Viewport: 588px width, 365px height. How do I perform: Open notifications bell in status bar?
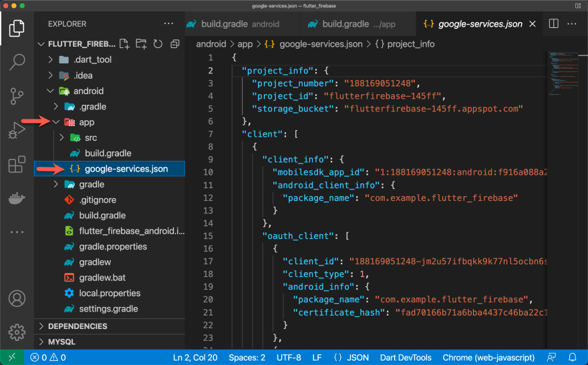(572, 357)
